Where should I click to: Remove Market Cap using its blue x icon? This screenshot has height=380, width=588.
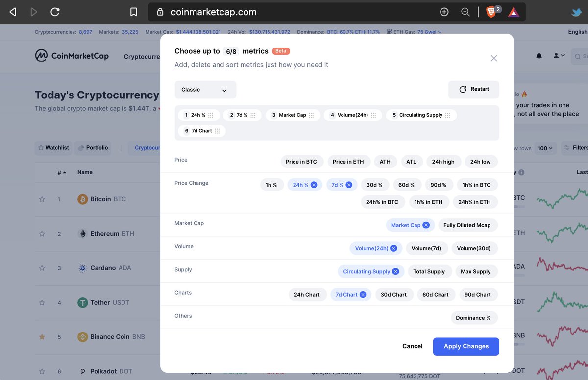pyautogui.click(x=426, y=225)
